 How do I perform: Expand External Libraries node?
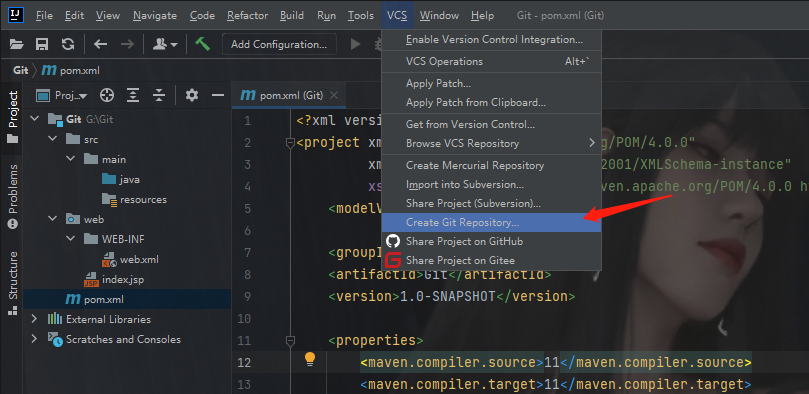pos(35,319)
